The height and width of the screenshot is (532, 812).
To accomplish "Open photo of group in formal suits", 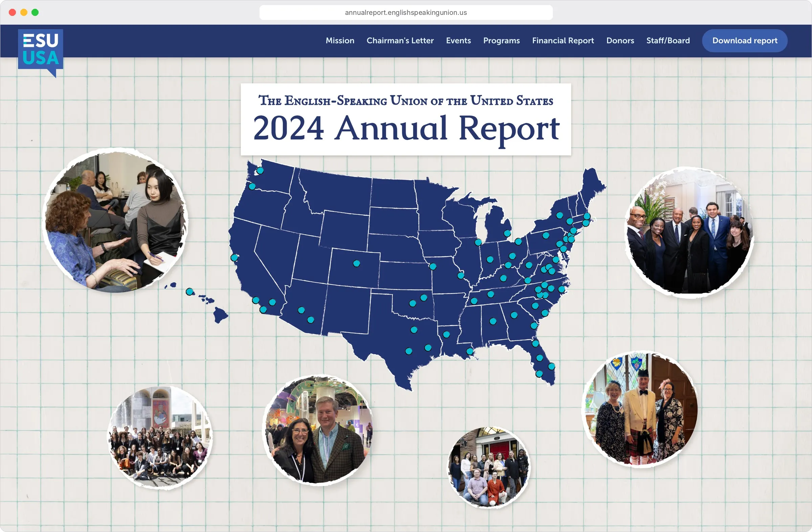I will click(689, 232).
